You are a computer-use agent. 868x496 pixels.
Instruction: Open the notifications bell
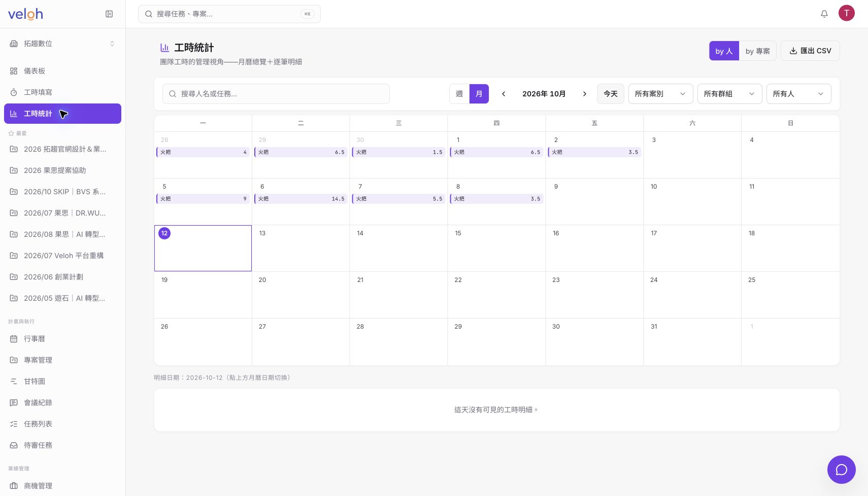[824, 14]
